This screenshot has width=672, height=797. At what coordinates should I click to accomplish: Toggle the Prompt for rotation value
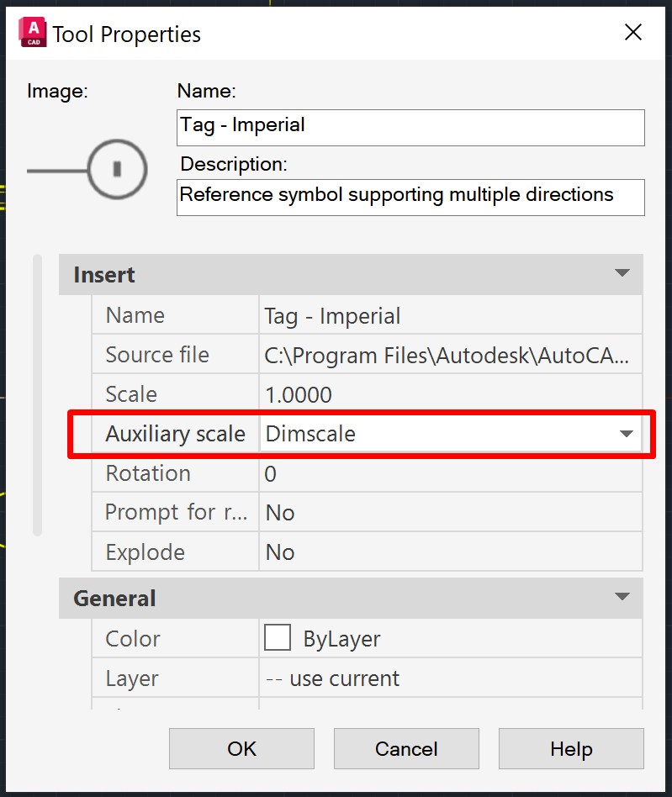(449, 513)
